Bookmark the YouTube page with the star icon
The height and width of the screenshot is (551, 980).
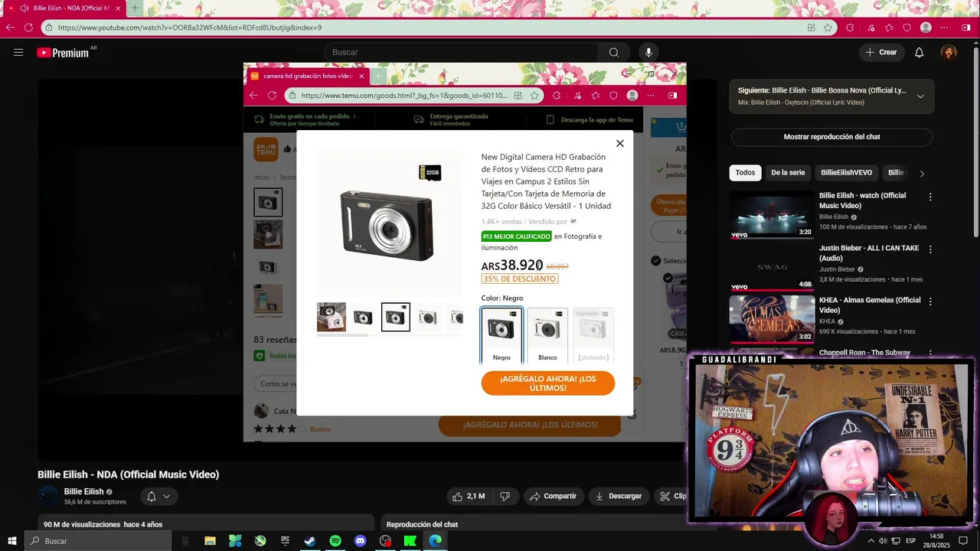tap(828, 28)
